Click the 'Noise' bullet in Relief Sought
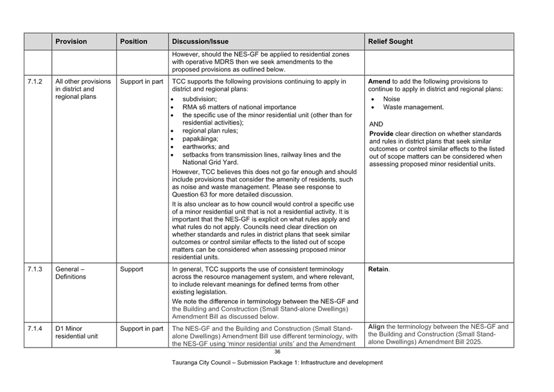Image resolution: width=554 pixels, height=392 pixels. coord(391,99)
